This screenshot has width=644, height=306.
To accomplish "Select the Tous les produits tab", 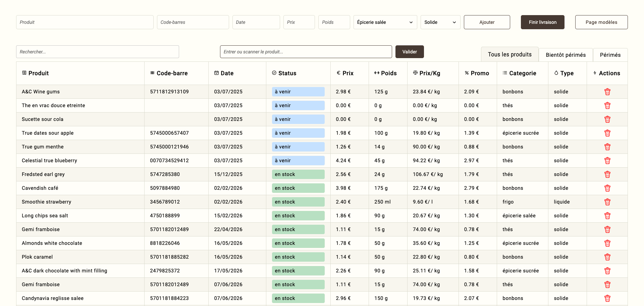I will tap(509, 54).
